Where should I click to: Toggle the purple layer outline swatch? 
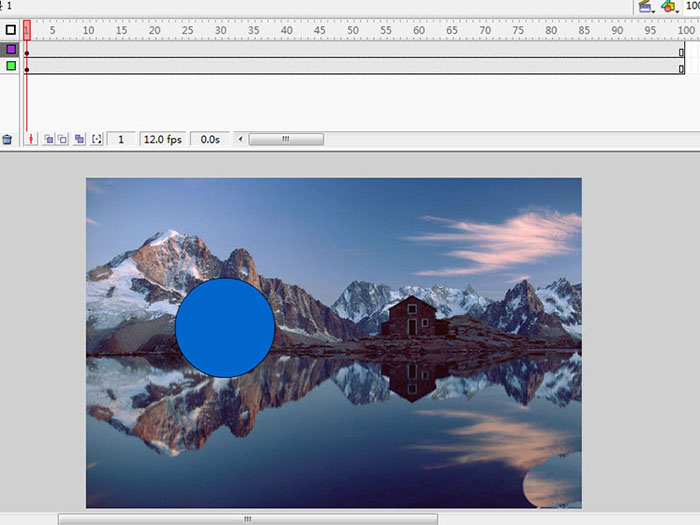point(11,48)
